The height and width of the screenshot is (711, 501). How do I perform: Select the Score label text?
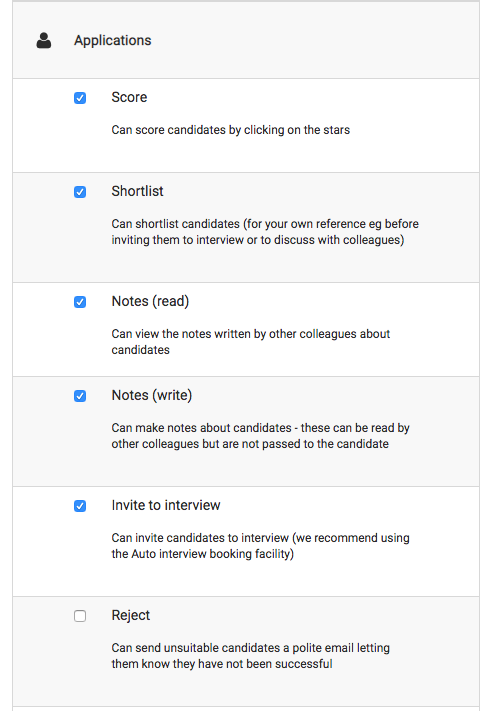[129, 97]
